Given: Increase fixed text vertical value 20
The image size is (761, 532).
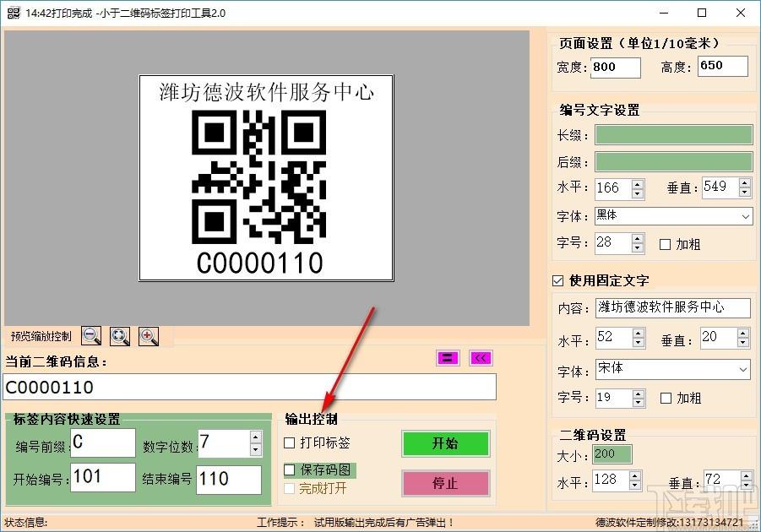Looking at the screenshot, I should pyautogui.click(x=743, y=333).
